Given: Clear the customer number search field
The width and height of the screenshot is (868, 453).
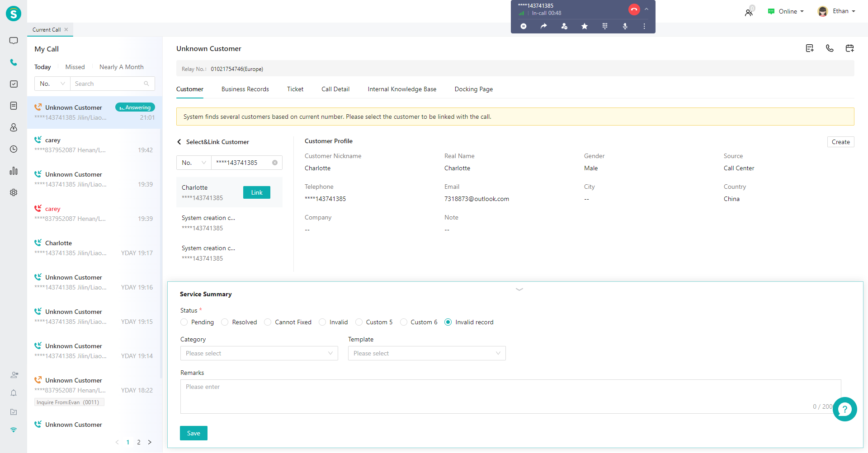Looking at the screenshot, I should (275, 163).
